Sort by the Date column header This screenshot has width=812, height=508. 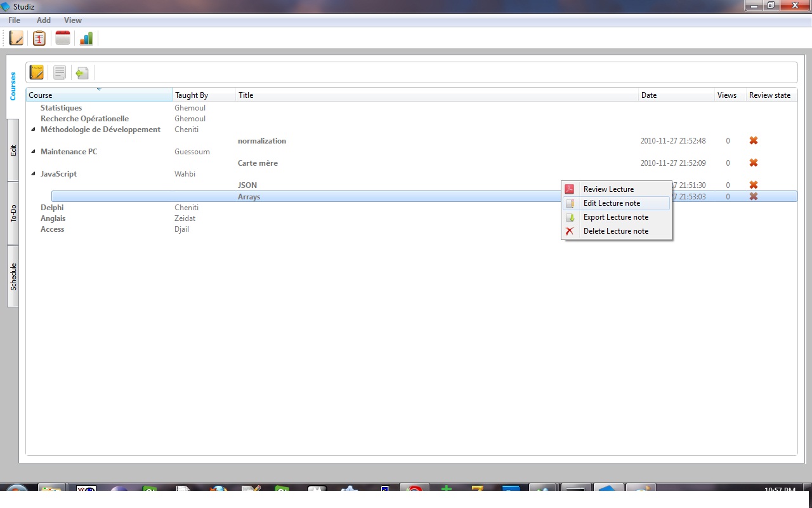[x=676, y=95]
